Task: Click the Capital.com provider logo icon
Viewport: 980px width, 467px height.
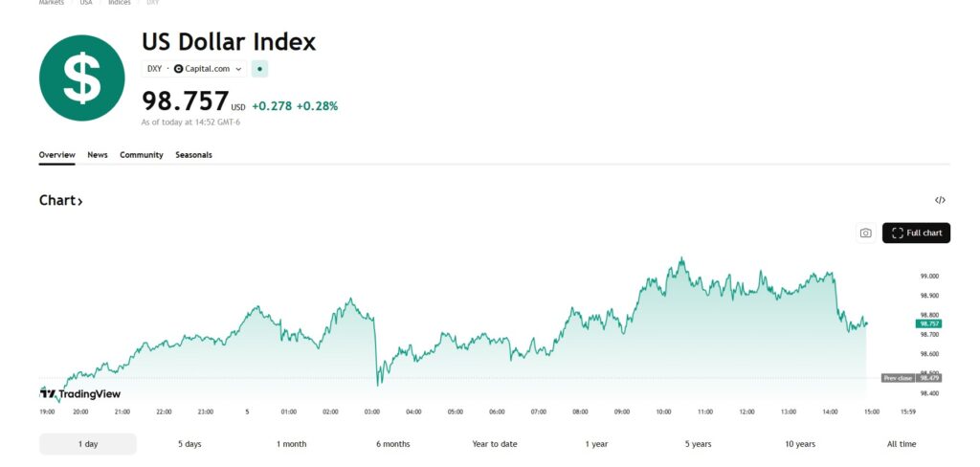Action: click(178, 69)
